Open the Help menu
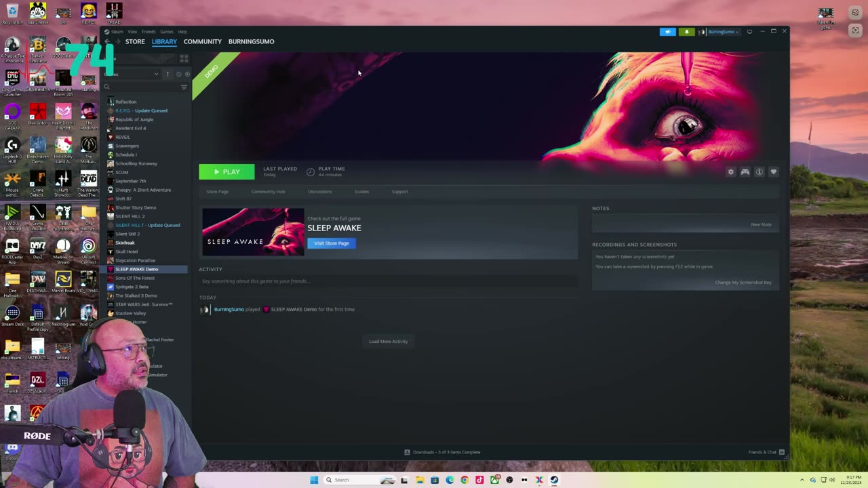868x488 pixels. (182, 32)
